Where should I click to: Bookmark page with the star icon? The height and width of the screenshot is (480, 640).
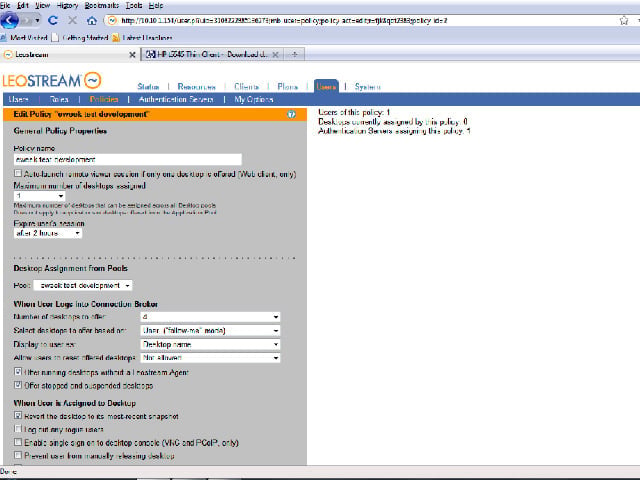click(x=624, y=20)
